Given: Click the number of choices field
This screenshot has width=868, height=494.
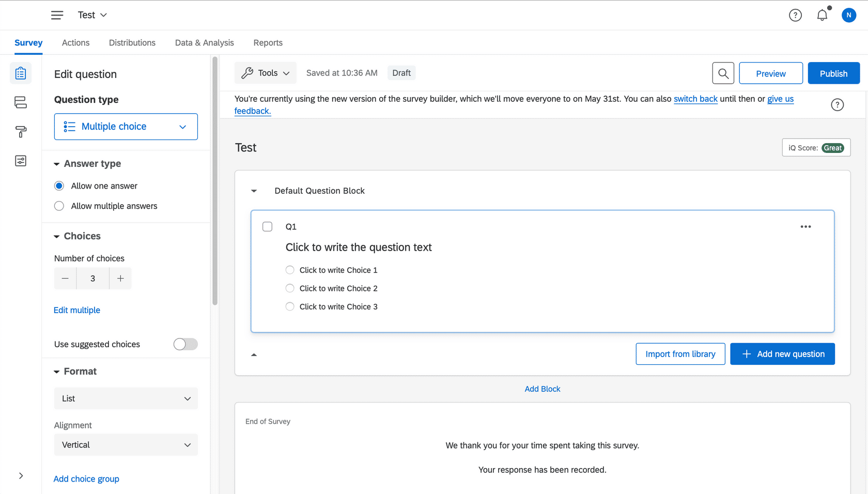Looking at the screenshot, I should click(x=93, y=279).
